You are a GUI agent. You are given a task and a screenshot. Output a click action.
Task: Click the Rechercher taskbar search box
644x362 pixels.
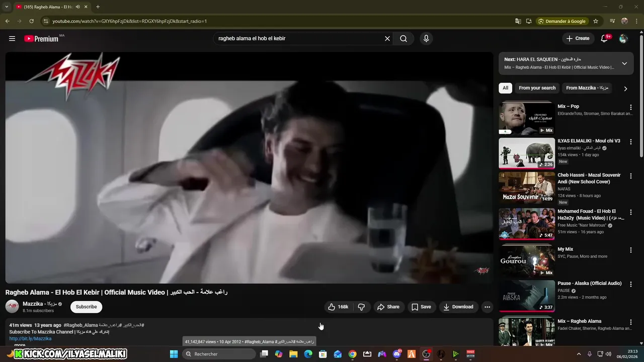tap(219, 354)
